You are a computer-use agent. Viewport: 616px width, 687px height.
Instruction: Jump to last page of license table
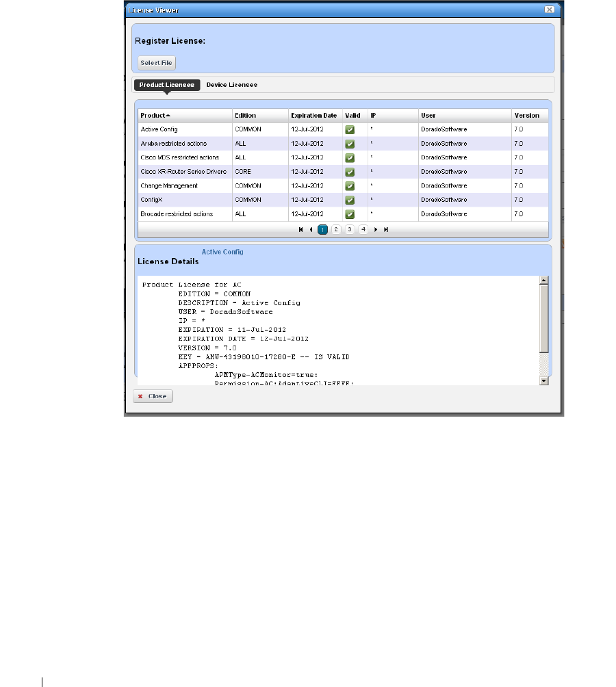pos(386,230)
